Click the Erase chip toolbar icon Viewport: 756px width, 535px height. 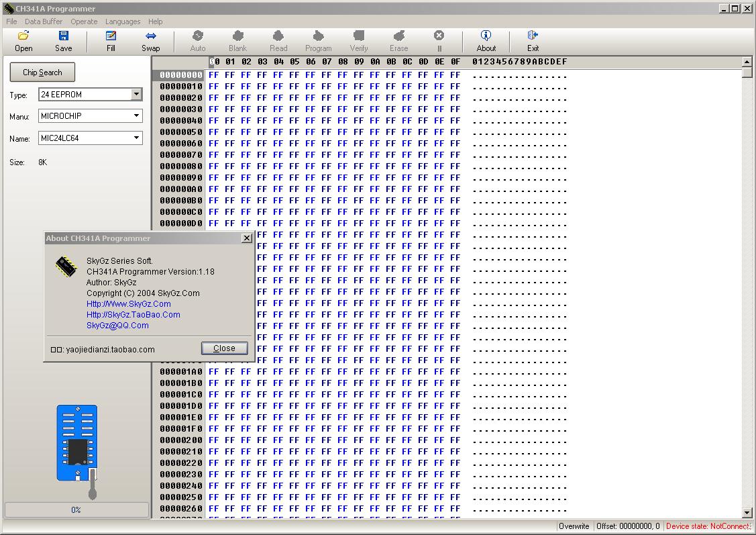[399, 41]
